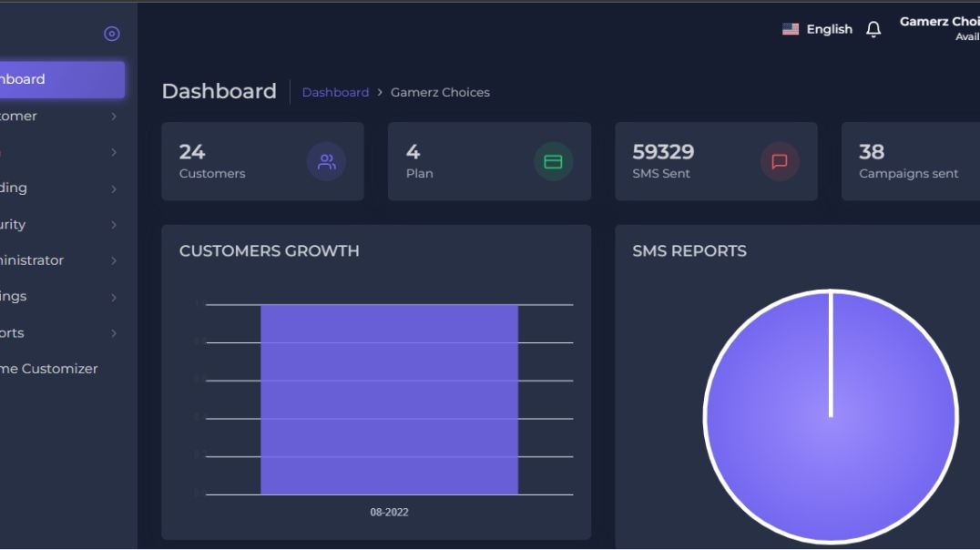Click the red SMS Sent message icon
Image resolution: width=980 pixels, height=550 pixels.
click(780, 162)
